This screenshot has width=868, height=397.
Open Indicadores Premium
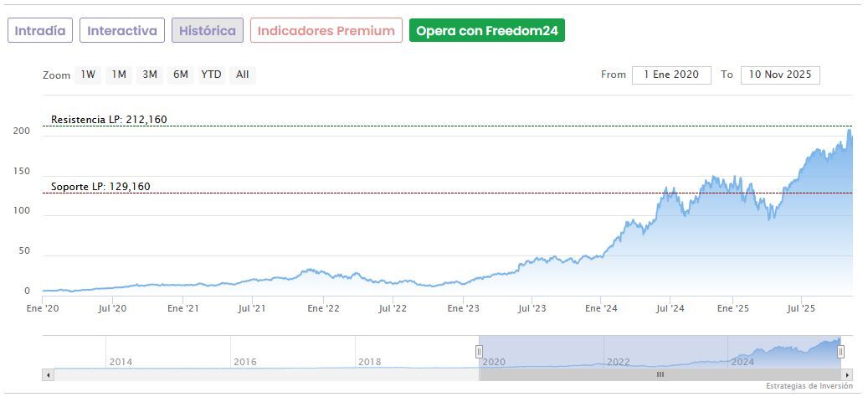click(326, 30)
